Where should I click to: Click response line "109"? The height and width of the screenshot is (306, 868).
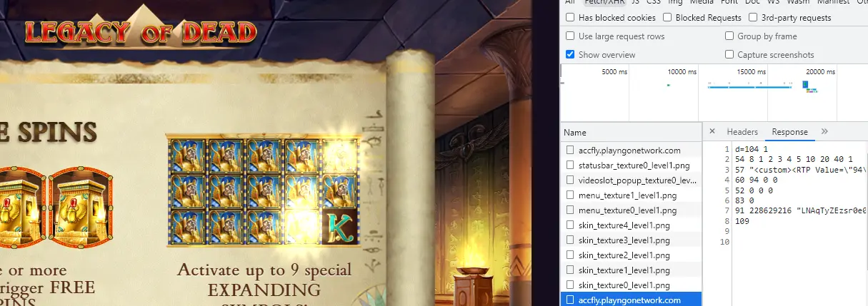pyautogui.click(x=742, y=222)
